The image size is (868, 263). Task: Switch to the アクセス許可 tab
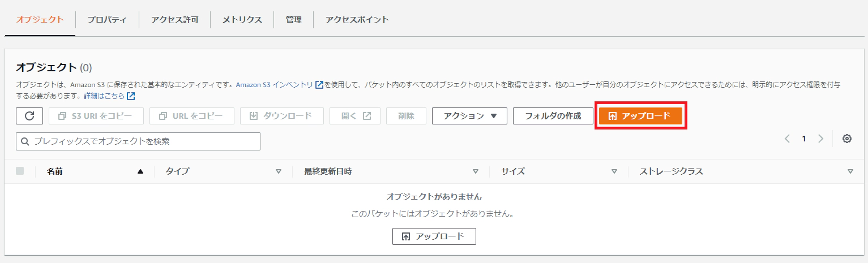click(x=174, y=20)
